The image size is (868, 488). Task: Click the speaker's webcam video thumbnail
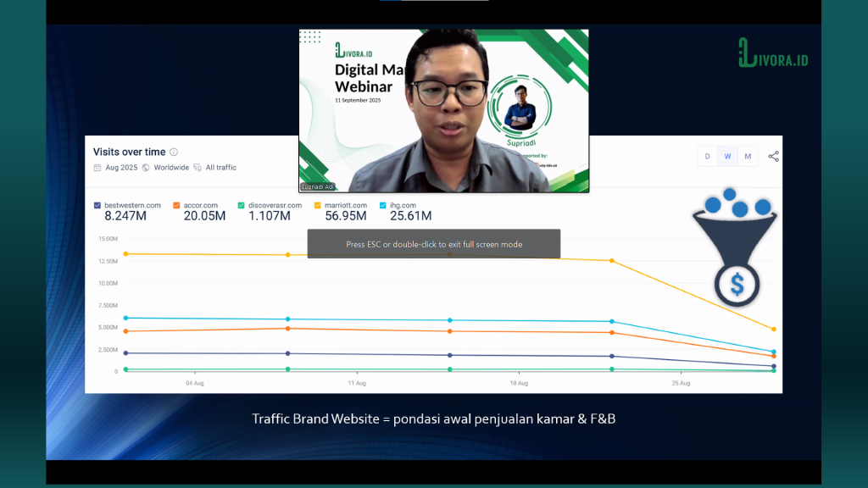point(443,111)
